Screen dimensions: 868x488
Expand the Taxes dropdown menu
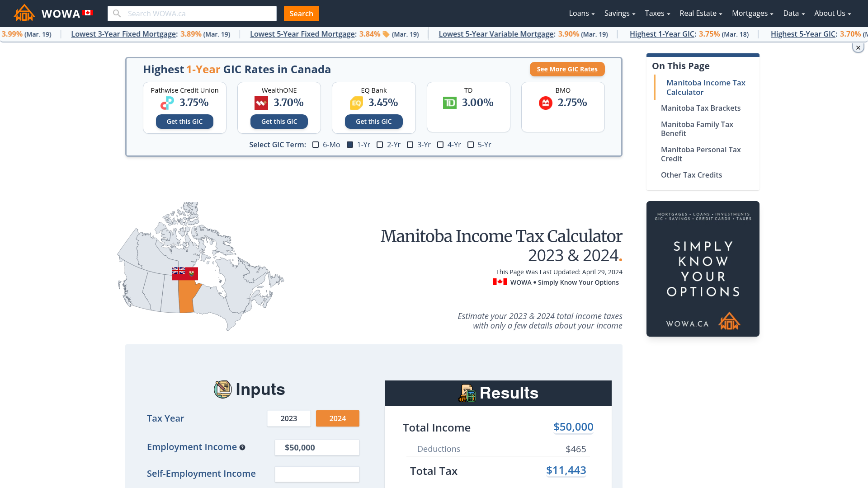click(x=656, y=13)
